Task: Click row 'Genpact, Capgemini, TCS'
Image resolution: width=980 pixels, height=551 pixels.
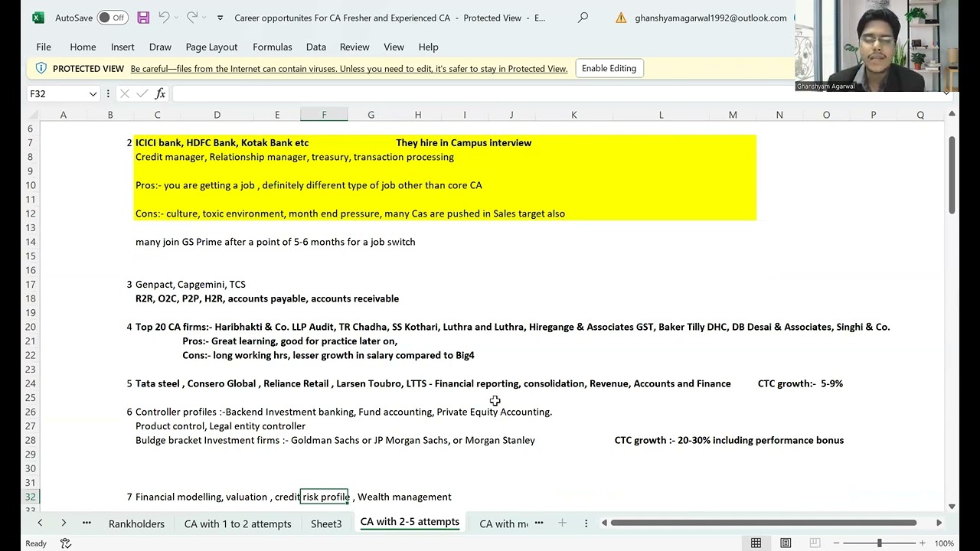Action: click(191, 285)
